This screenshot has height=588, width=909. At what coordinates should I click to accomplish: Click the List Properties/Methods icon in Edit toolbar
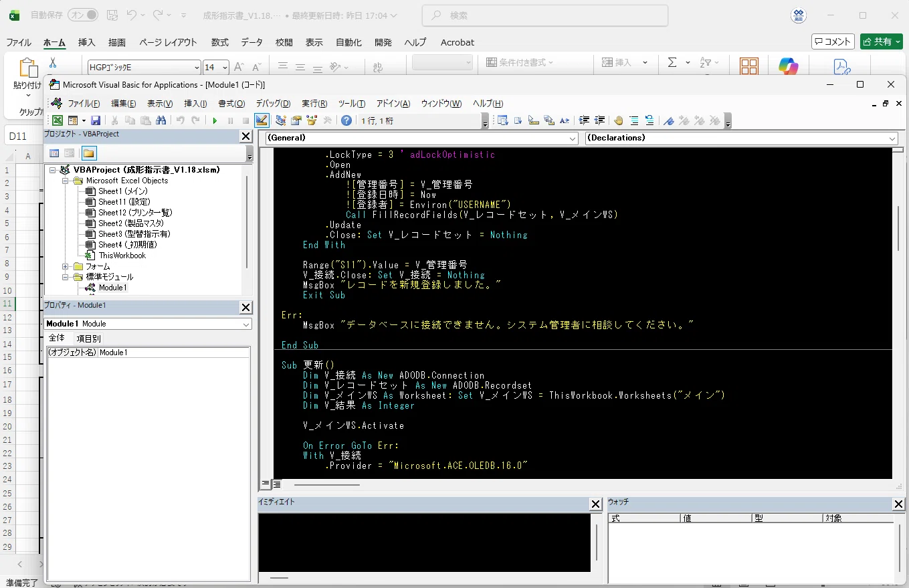(x=502, y=120)
